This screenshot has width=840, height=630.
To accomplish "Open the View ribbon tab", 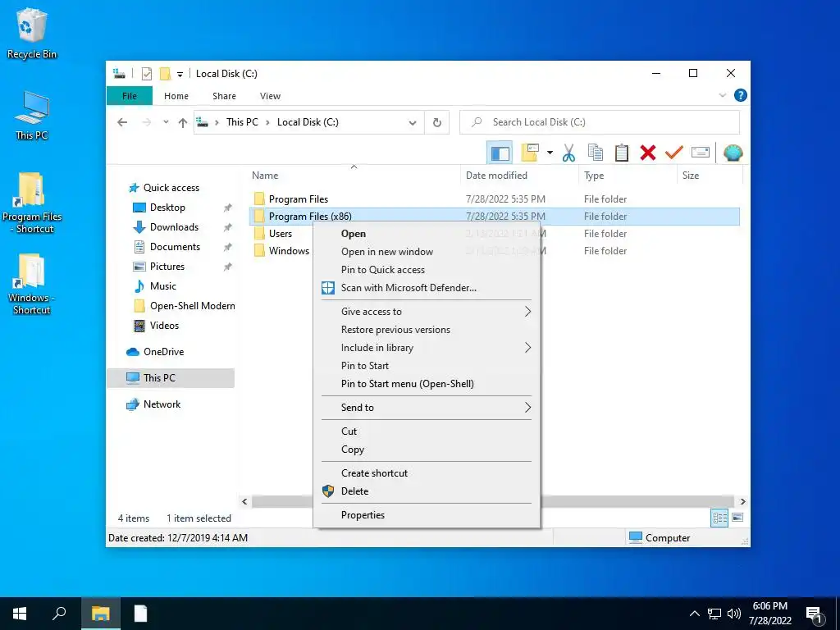I will coord(270,96).
